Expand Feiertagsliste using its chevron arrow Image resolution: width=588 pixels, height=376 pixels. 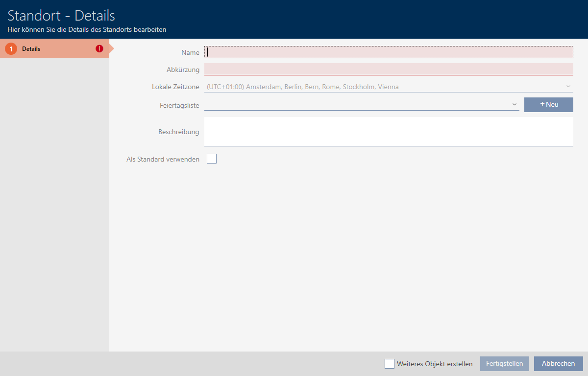click(514, 104)
